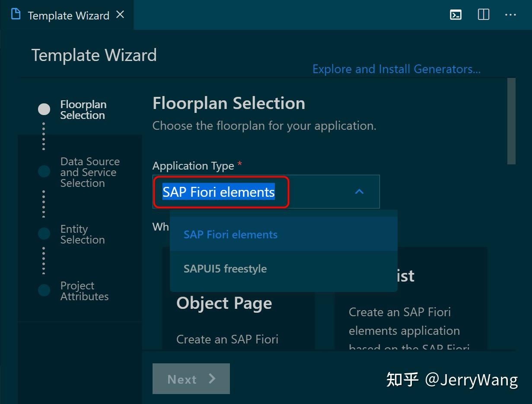The image size is (532, 404).
Task: Click the Data Source and Service Selection step circle
Action: point(44,171)
